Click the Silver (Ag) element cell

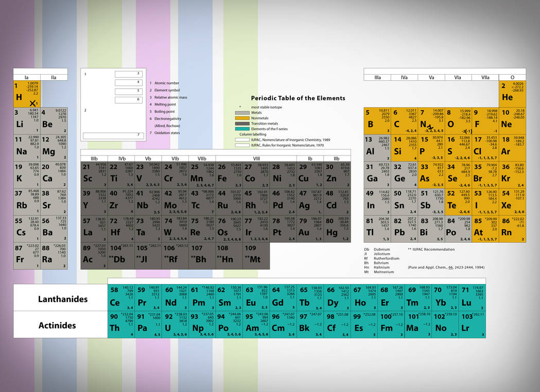pyautogui.click(x=310, y=202)
